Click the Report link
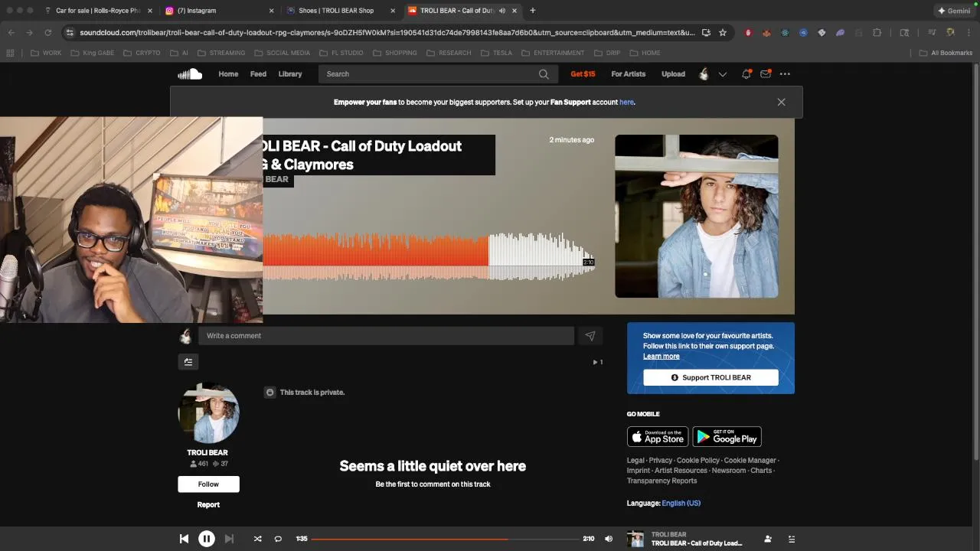Viewport: 980px width, 551px height. (x=208, y=505)
